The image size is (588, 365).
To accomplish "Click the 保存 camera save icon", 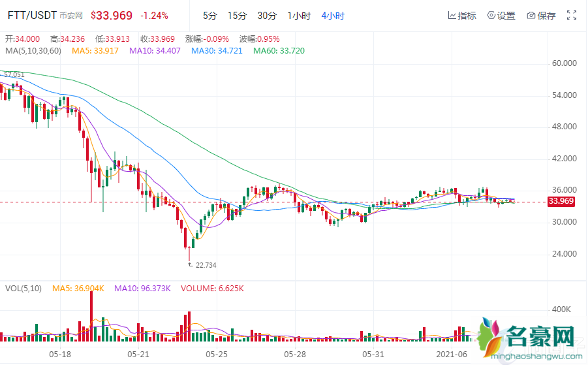I will coord(531,16).
